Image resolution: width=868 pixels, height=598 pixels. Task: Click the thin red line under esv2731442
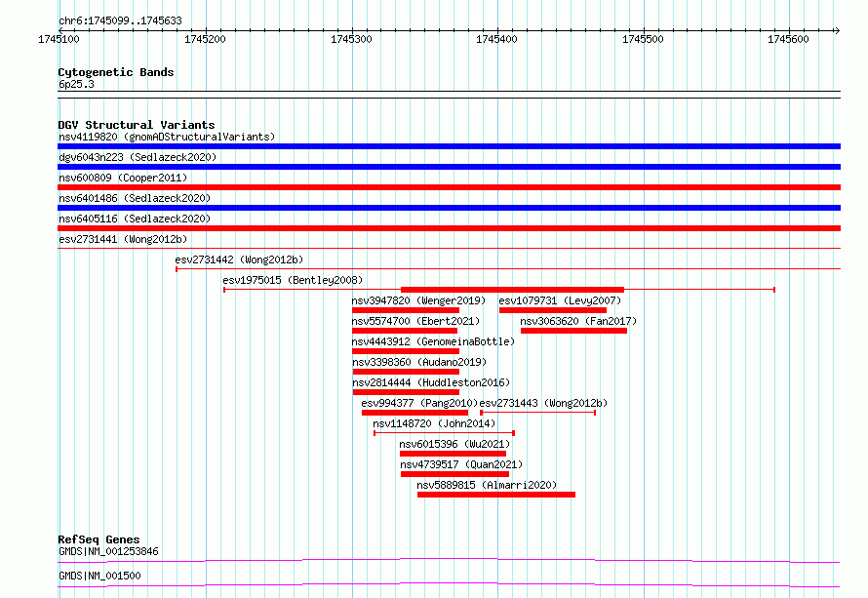coord(508,269)
